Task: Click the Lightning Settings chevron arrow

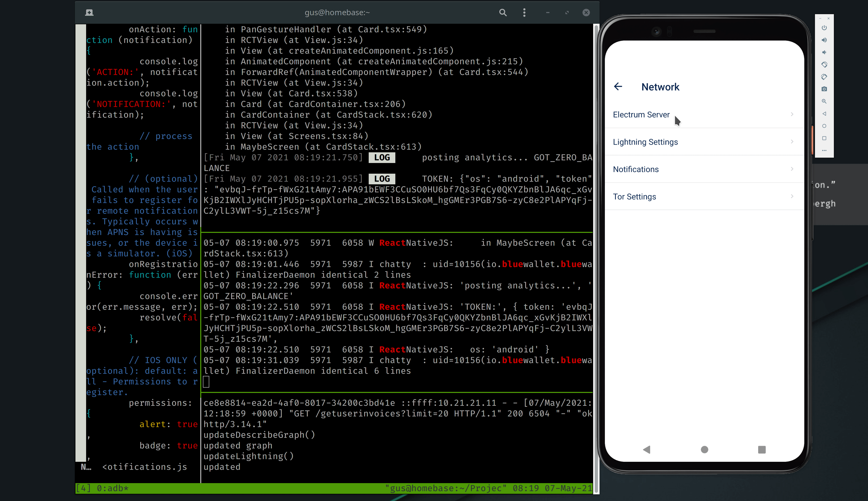Action: point(792,142)
